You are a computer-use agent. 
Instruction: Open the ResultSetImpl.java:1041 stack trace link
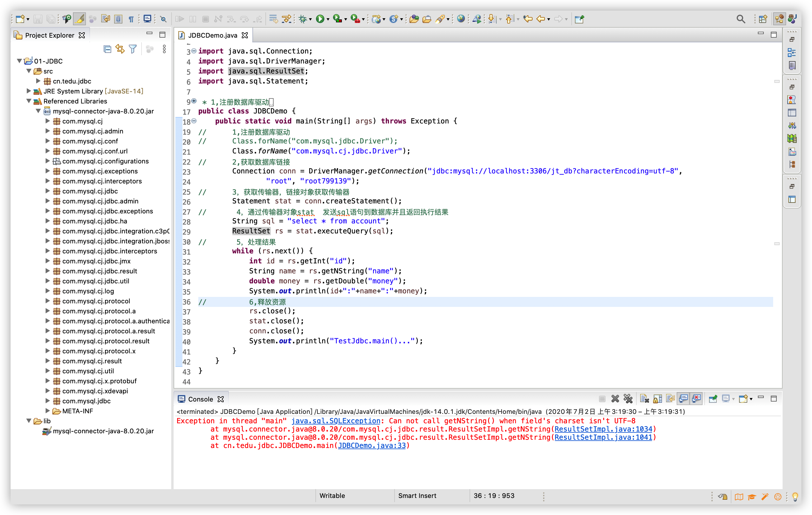603,437
